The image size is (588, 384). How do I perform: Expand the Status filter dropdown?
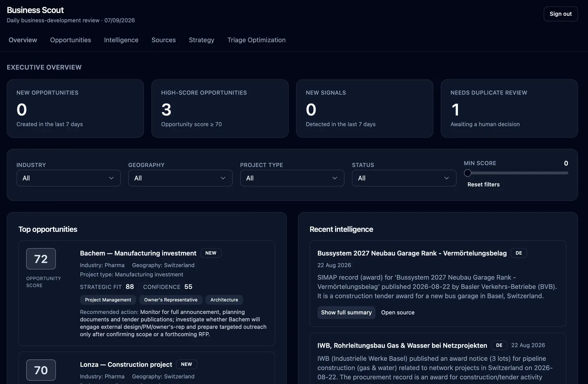(x=404, y=178)
